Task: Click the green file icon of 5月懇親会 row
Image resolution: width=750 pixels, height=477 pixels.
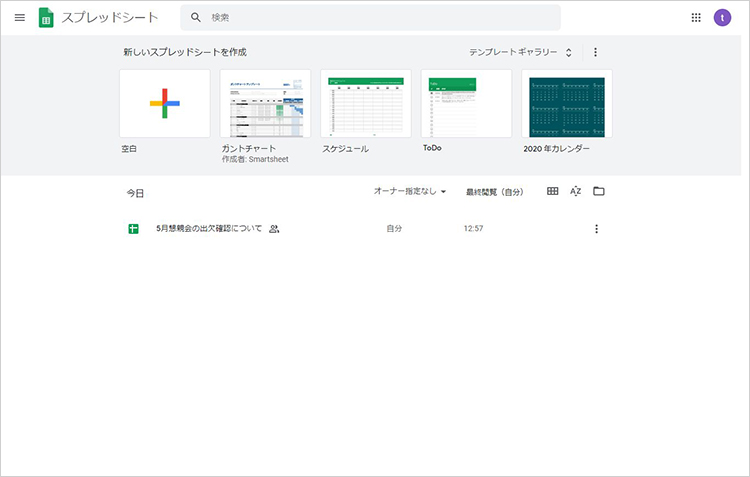Action: pos(133,229)
